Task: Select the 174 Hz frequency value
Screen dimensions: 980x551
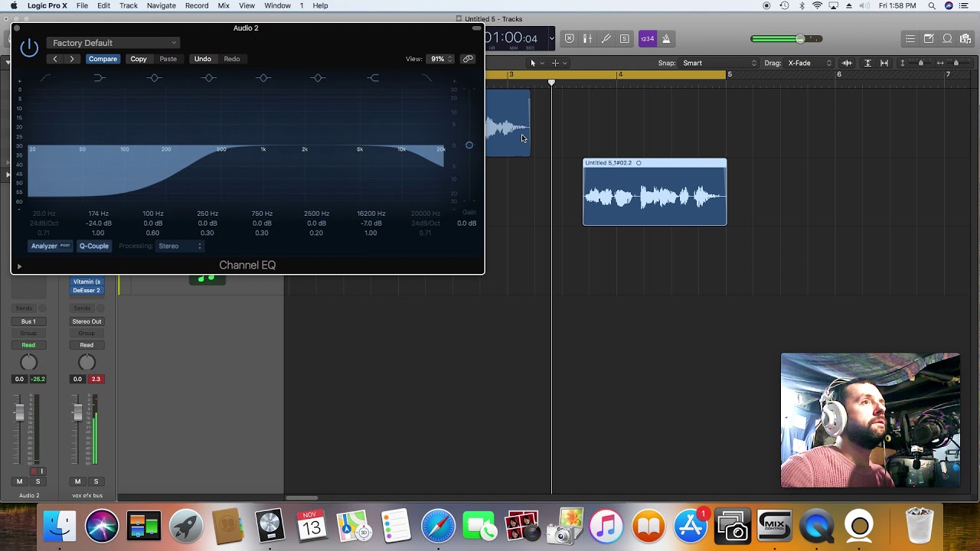Action: [98, 214]
